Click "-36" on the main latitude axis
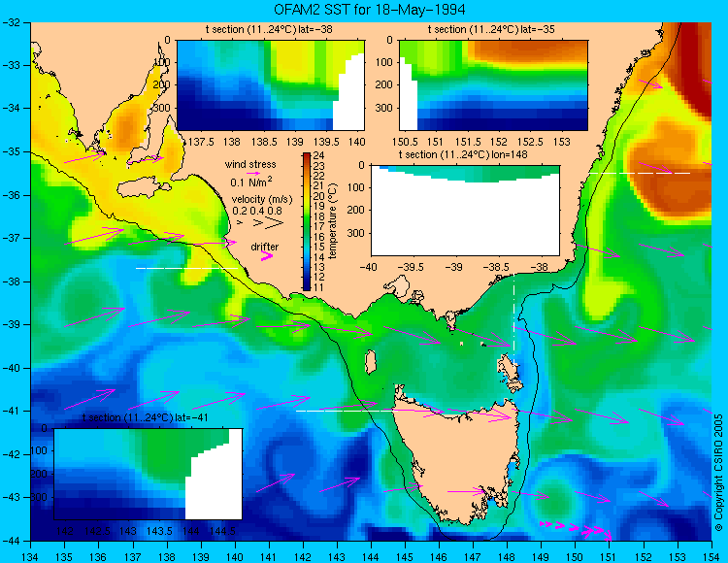 pos(10,195)
